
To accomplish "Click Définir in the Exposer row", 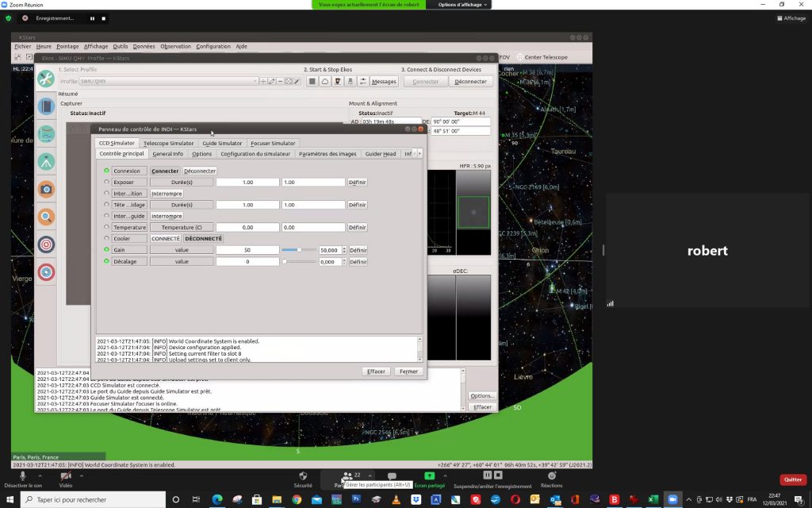I will tap(358, 183).
